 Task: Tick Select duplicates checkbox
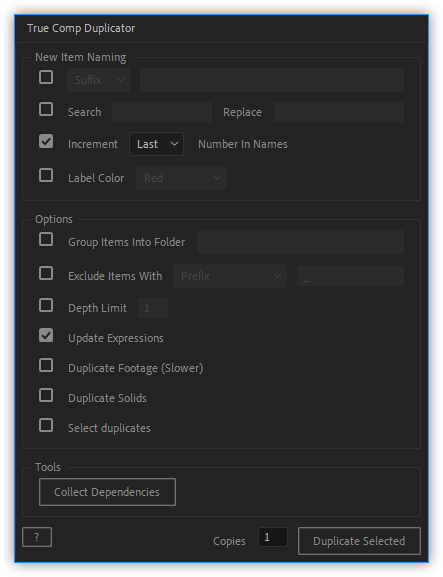click(x=46, y=426)
